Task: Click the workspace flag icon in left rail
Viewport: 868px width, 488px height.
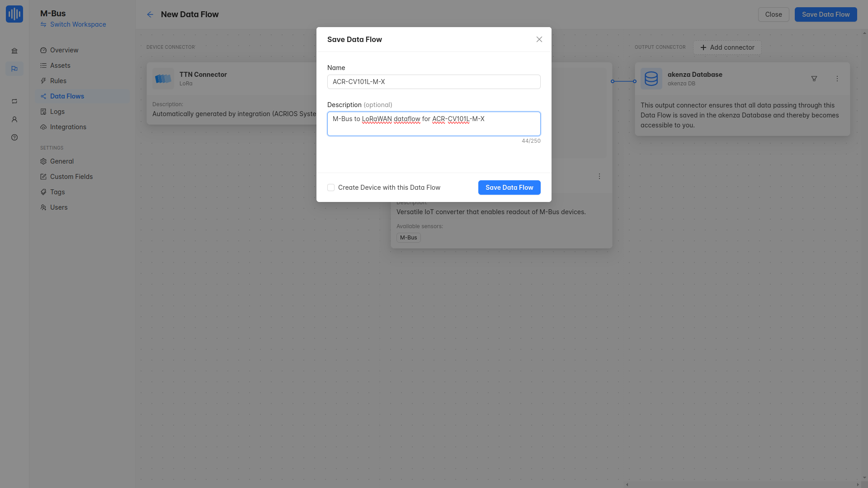Action: click(x=14, y=69)
